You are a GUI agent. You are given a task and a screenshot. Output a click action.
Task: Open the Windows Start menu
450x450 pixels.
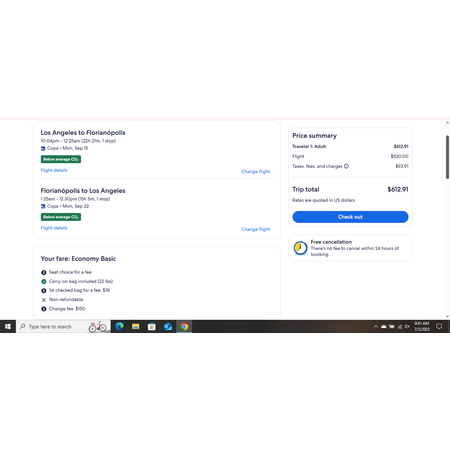8,326
